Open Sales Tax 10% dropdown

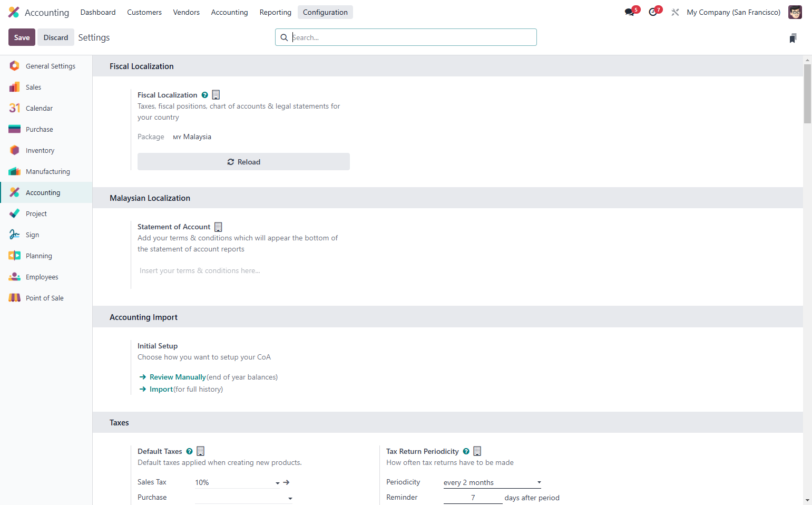[238, 482]
